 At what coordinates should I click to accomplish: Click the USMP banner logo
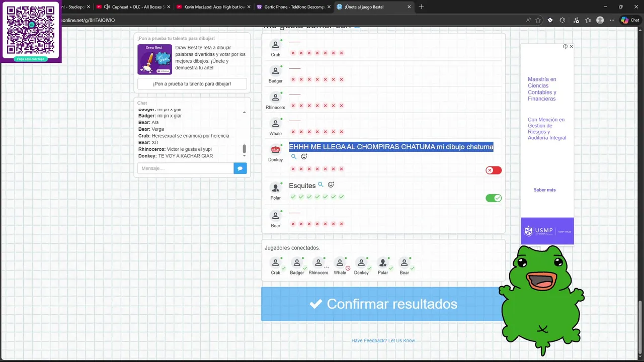[x=547, y=231]
